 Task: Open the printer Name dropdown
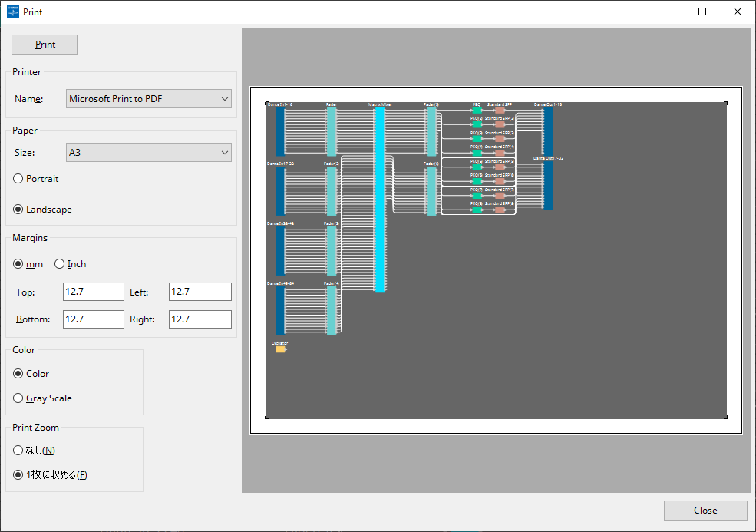149,99
